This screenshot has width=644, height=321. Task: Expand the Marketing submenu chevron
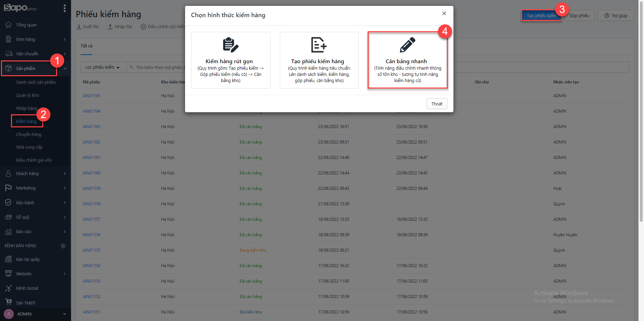(65, 188)
